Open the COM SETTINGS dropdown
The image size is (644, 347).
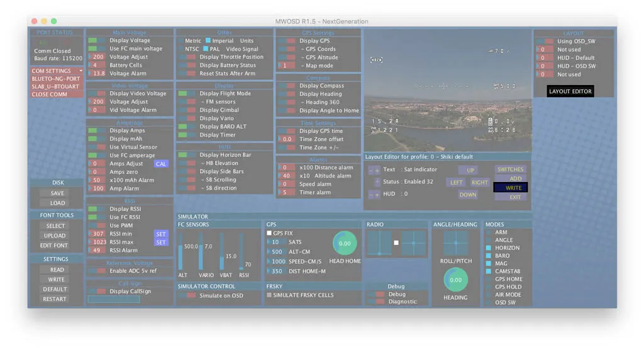tap(57, 71)
